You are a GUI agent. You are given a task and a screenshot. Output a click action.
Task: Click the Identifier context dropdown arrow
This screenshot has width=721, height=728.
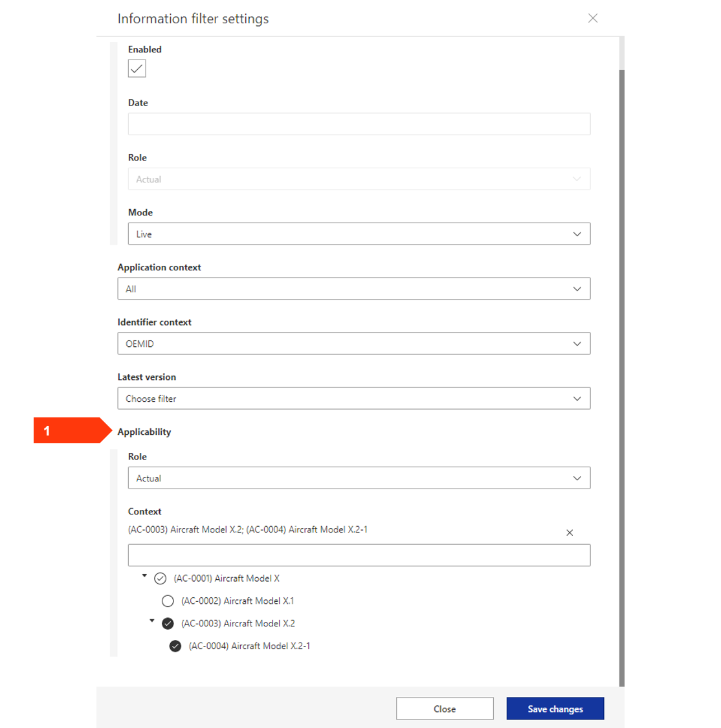point(577,343)
